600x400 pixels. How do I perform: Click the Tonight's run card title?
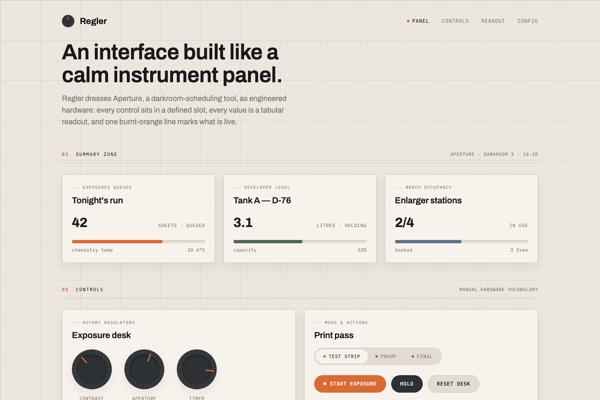pyautogui.click(x=98, y=200)
